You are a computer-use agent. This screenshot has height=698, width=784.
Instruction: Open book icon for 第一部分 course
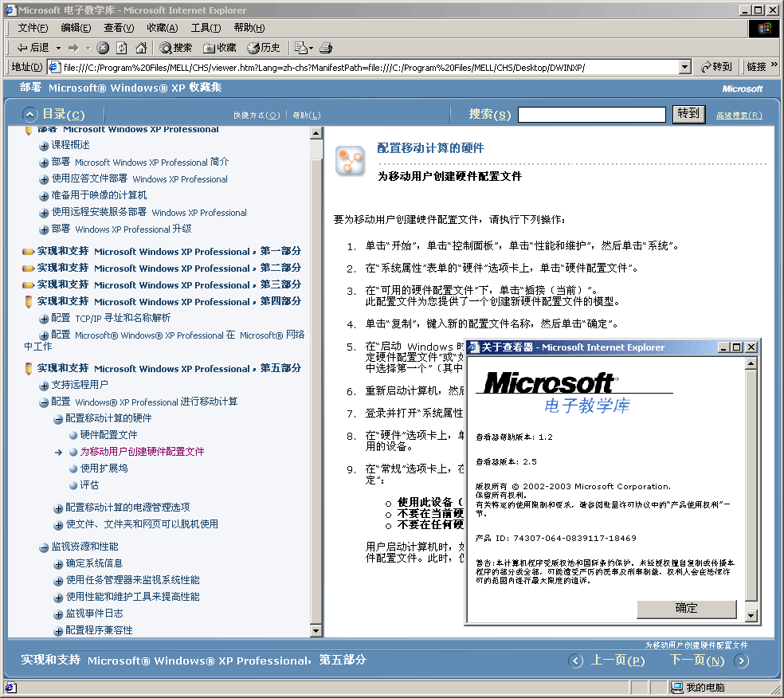point(29,252)
